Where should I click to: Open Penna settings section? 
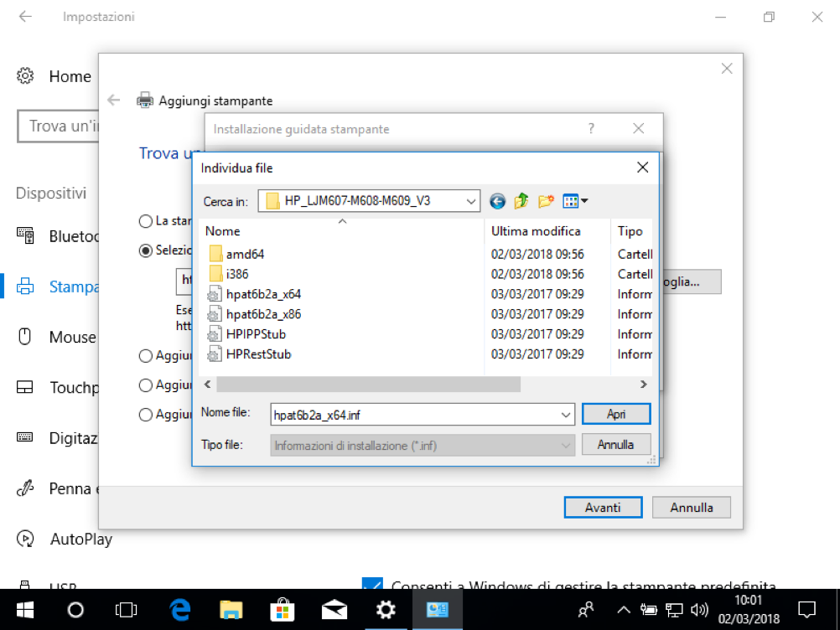click(57, 488)
